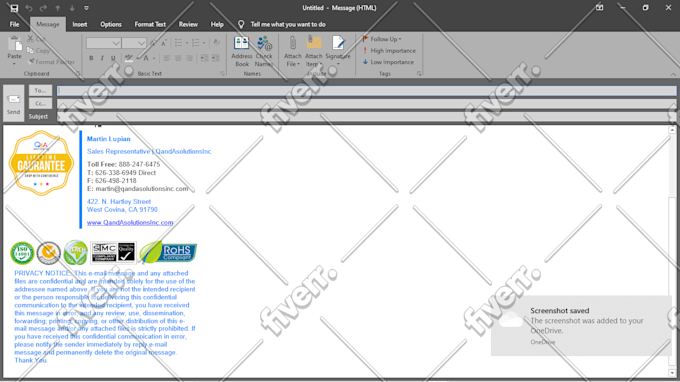Open Basic Text dialog launcher
Screen dimensions: 680x382
[222, 74]
